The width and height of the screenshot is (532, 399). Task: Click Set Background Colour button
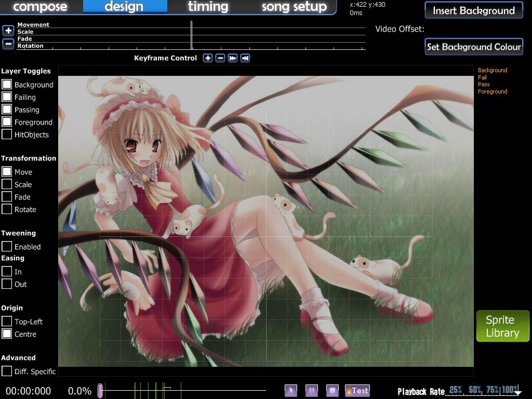pyautogui.click(x=474, y=46)
